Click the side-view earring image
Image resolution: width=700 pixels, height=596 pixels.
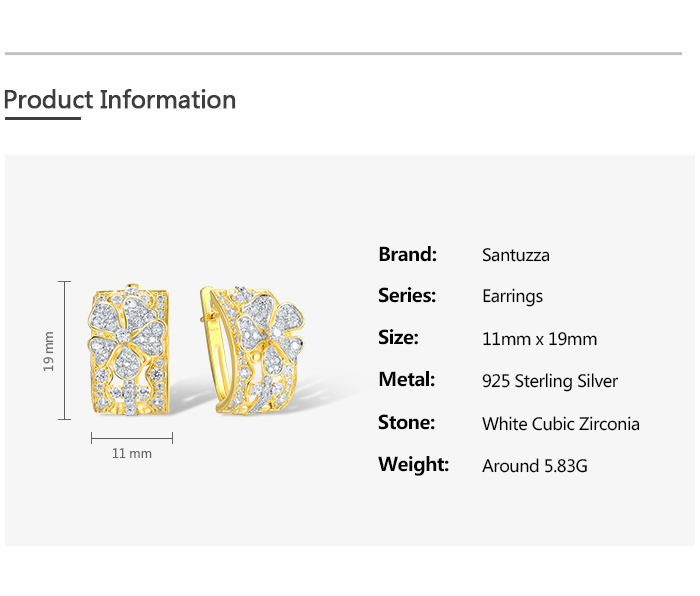pyautogui.click(x=253, y=349)
